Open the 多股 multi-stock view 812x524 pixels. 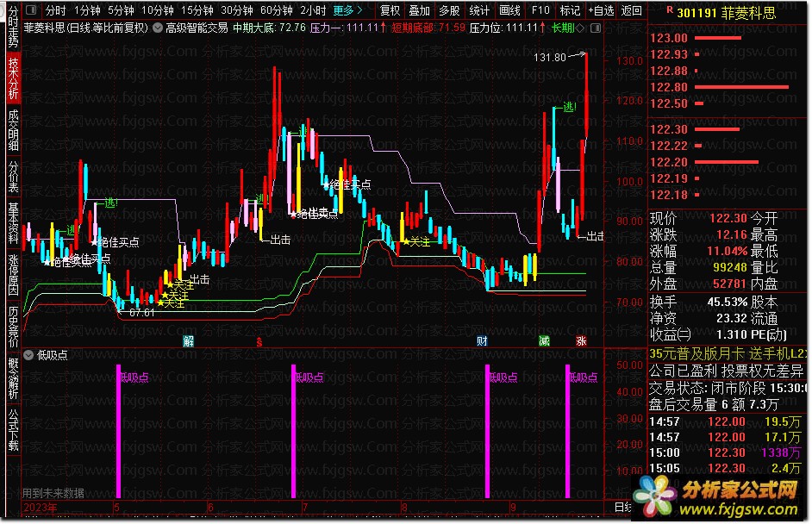449,10
